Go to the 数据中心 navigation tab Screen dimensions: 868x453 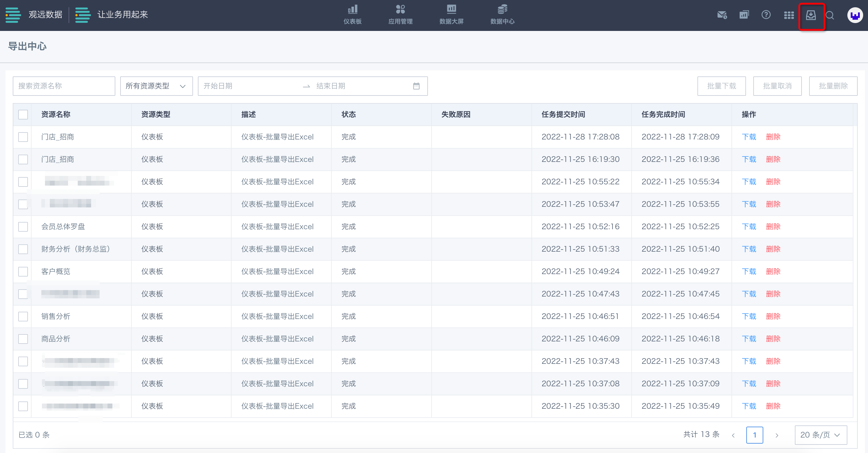502,15
